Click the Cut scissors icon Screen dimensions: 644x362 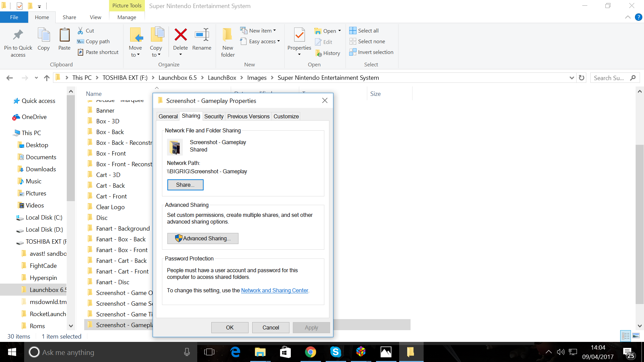tap(80, 31)
